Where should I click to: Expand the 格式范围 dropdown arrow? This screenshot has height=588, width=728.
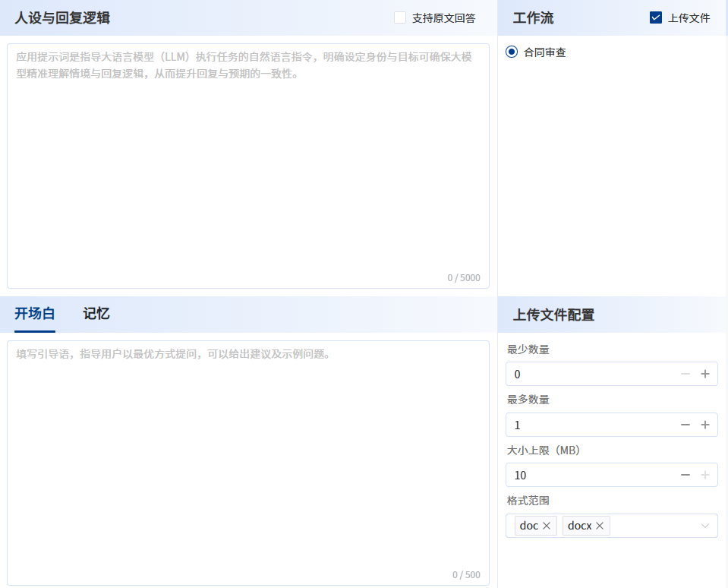pos(705,526)
